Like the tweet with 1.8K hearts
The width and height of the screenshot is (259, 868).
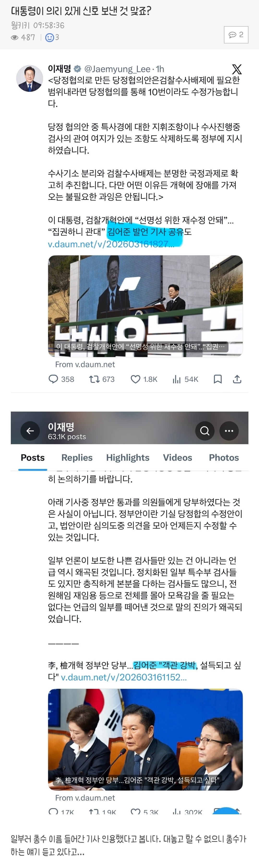(135, 379)
